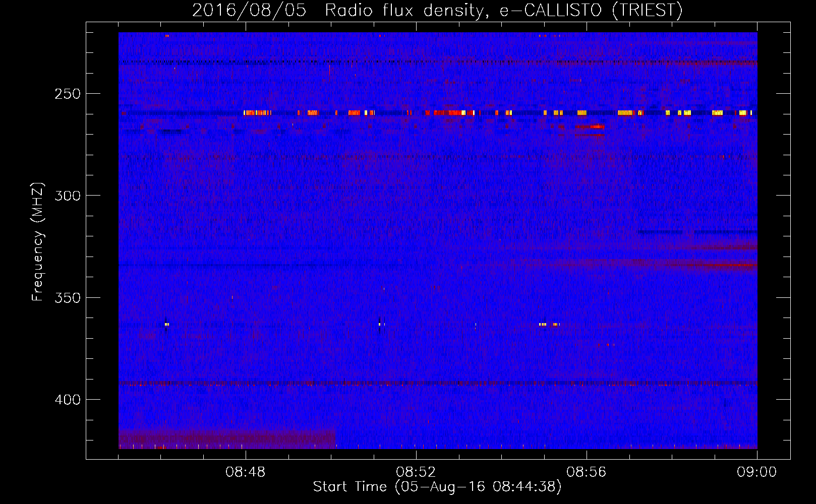Click the 250 frequency tick label
This screenshot has height=504, width=816.
pyautogui.click(x=68, y=94)
